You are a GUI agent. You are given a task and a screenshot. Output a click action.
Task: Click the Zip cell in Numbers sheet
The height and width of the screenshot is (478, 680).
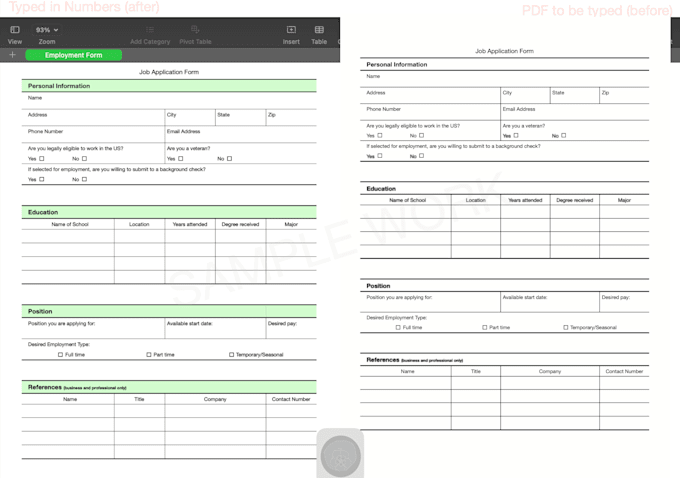(x=291, y=118)
